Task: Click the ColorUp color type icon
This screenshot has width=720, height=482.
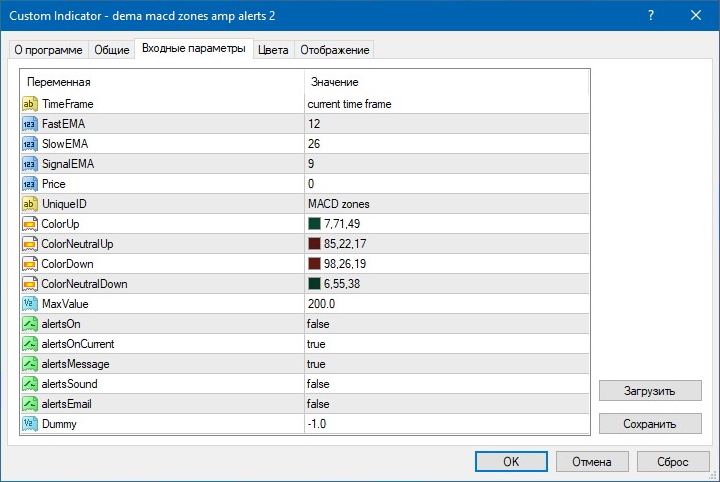Action: (30, 224)
